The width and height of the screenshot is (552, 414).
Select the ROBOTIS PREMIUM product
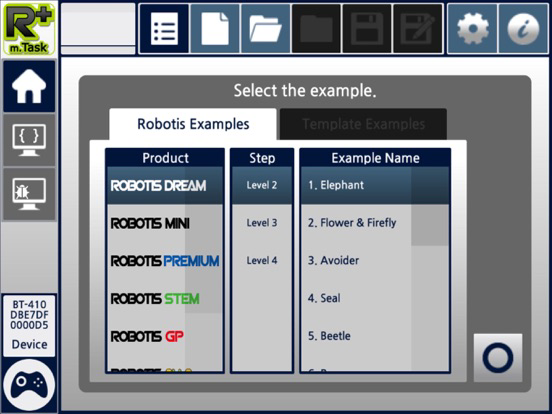(x=165, y=261)
